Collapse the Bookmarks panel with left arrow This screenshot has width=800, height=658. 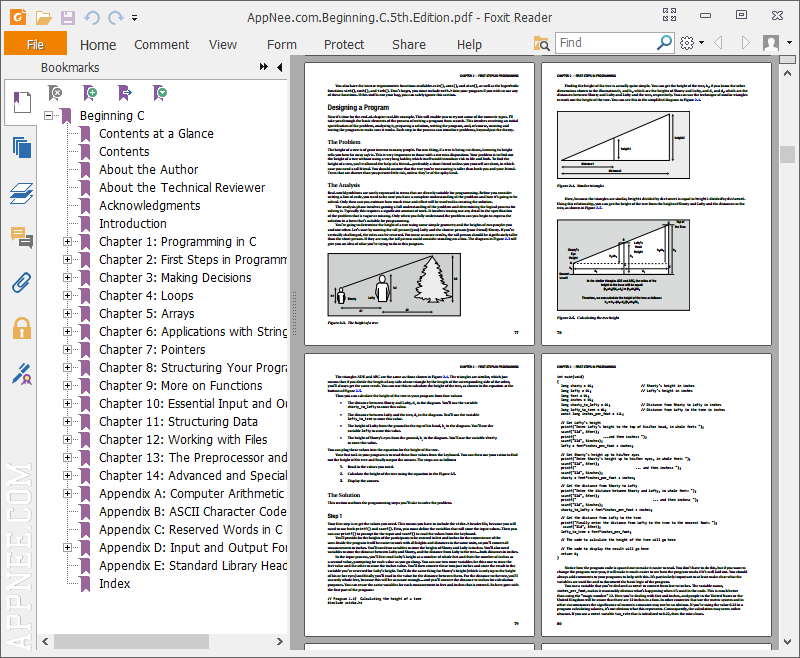pos(280,67)
